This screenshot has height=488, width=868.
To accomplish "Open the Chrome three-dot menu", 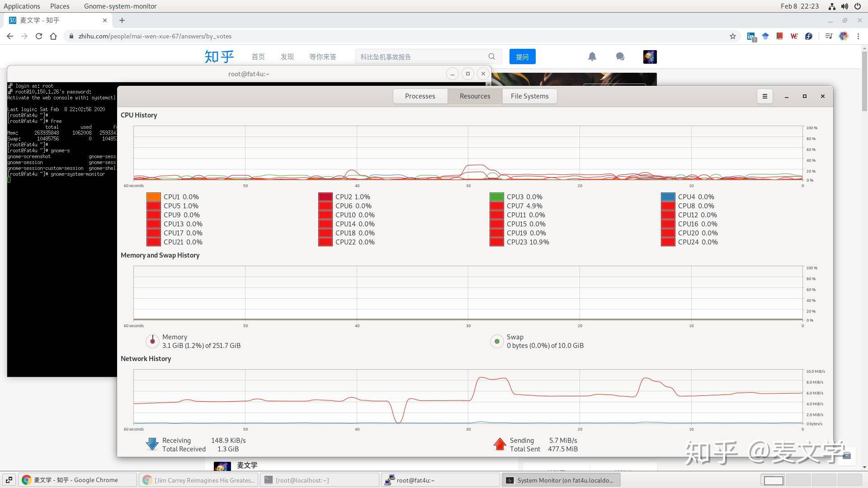I will click(858, 36).
